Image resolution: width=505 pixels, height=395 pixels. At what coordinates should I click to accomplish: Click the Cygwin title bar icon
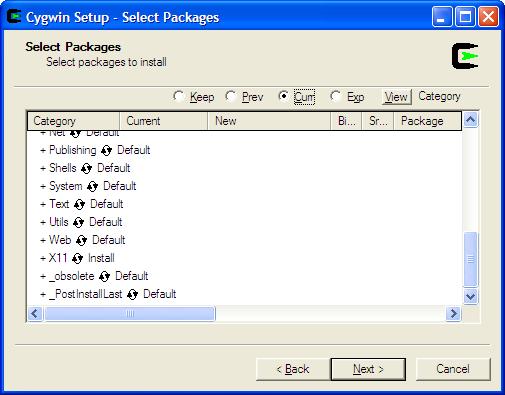click(x=14, y=17)
